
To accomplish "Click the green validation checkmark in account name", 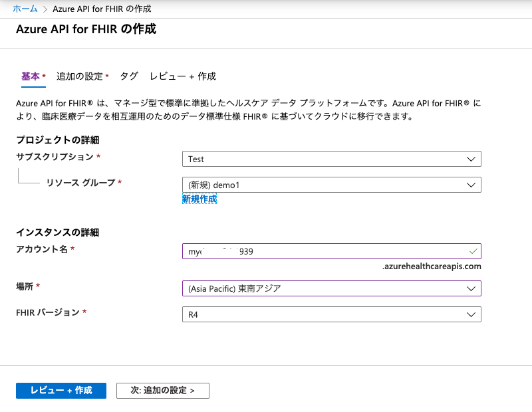I will pos(473,251).
